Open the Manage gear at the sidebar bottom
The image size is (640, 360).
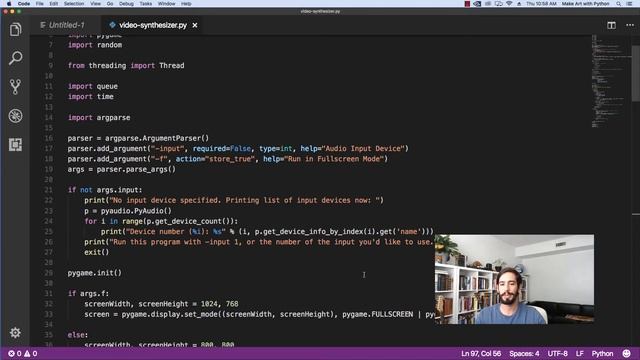pyautogui.click(x=16, y=333)
